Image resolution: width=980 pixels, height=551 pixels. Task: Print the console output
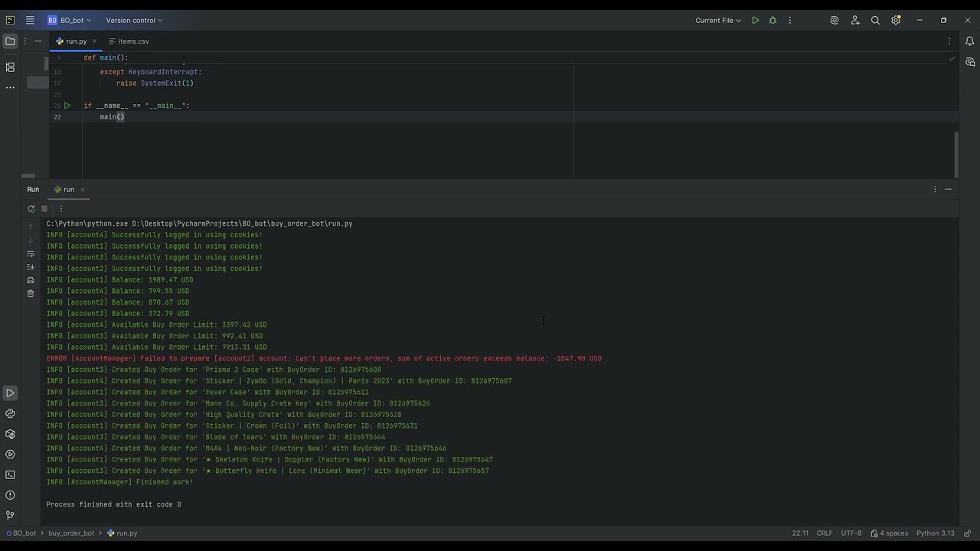click(x=31, y=280)
